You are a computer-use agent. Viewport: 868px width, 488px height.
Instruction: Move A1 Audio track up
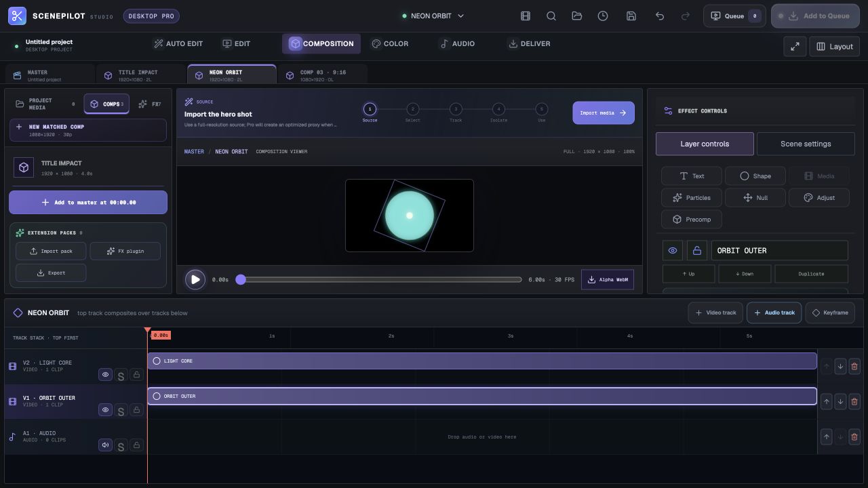(826, 436)
